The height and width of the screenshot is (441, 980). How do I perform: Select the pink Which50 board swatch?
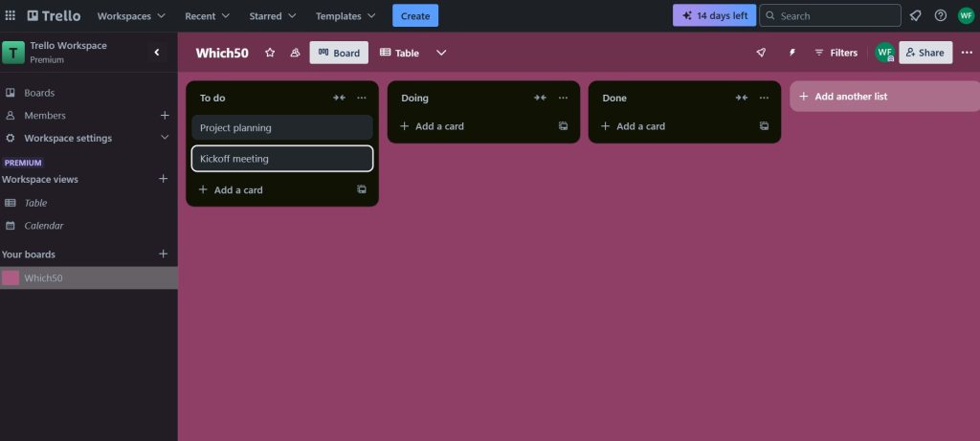tap(11, 278)
